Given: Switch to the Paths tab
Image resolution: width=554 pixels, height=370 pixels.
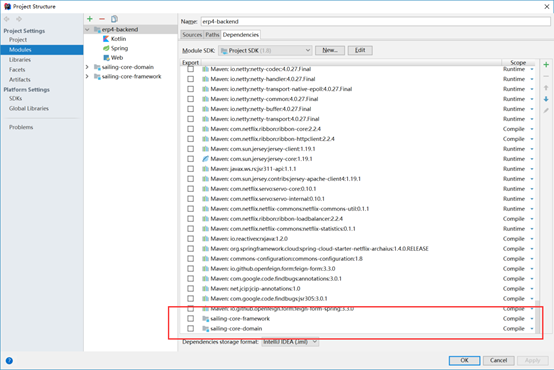Looking at the screenshot, I should click(212, 35).
